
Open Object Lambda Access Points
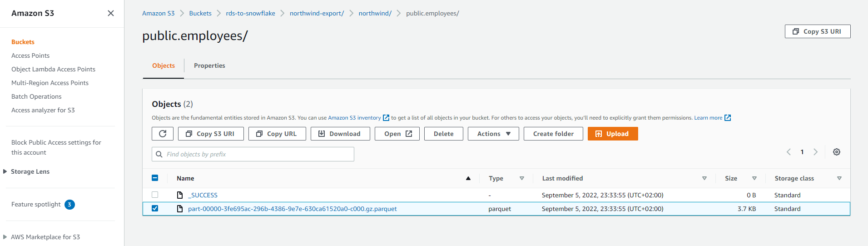pos(53,69)
